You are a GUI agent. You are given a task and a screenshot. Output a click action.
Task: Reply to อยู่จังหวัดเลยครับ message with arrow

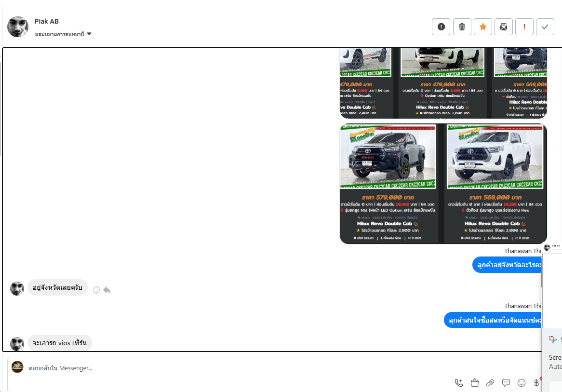(x=107, y=290)
